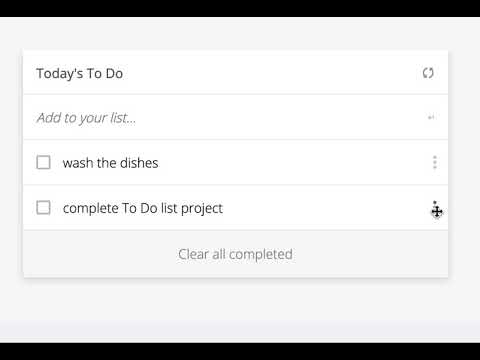
Task: Mark complete To Do list project as done
Action: pos(43,208)
